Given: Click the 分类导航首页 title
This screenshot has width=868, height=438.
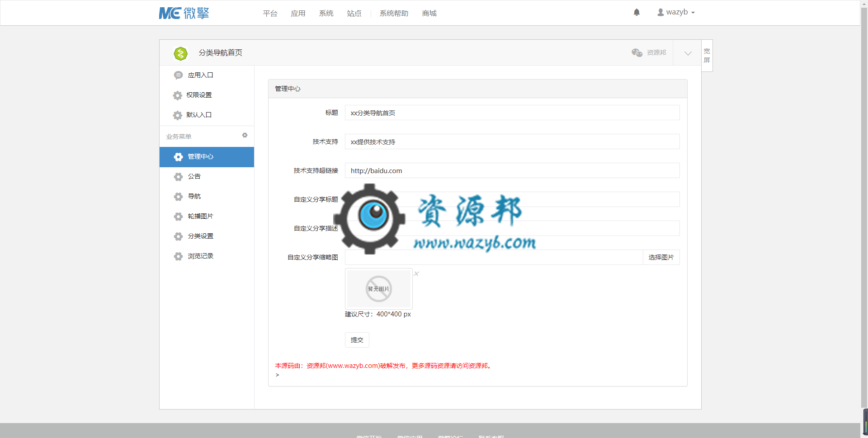Looking at the screenshot, I should tap(221, 53).
